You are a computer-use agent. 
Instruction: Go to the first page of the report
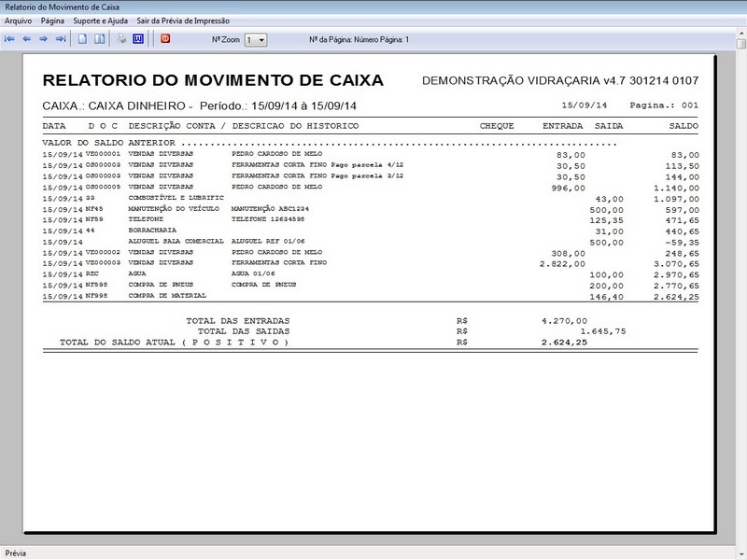coord(10,39)
